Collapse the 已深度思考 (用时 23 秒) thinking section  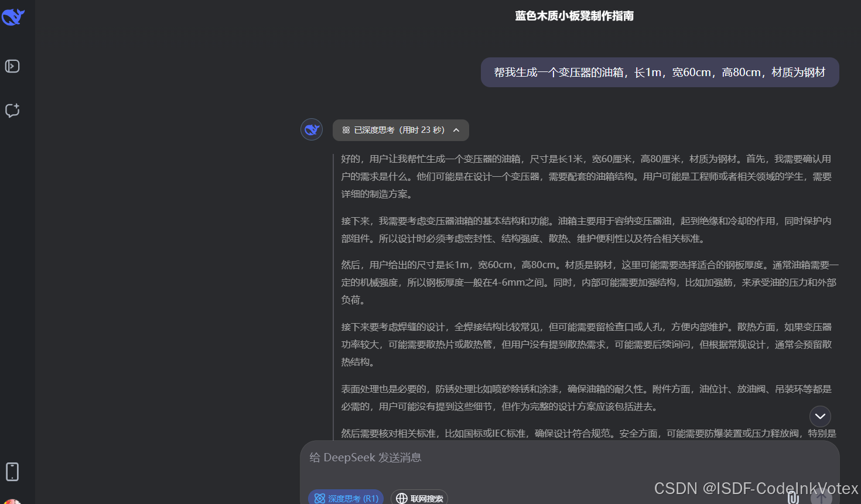[401, 130]
